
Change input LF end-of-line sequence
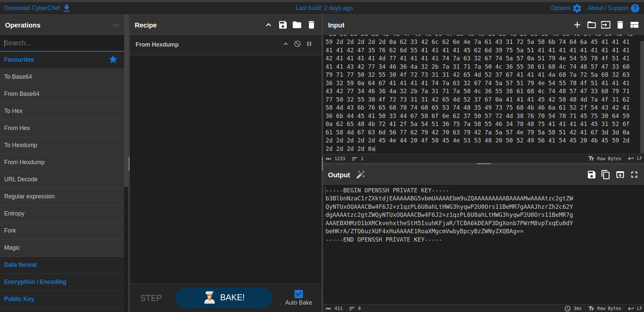click(635, 159)
